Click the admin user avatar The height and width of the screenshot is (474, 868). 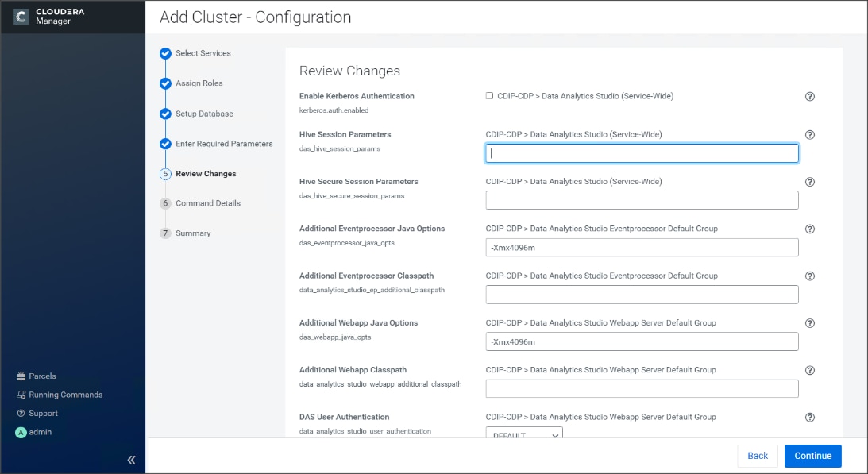[x=21, y=433]
